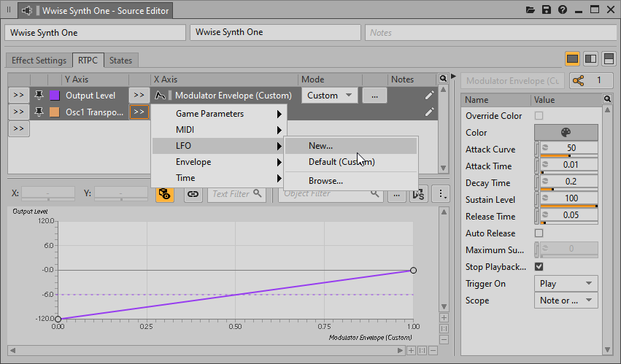The height and width of the screenshot is (364, 621).
Task: Choose Default (Custom) LFO entry
Action: 351,162
